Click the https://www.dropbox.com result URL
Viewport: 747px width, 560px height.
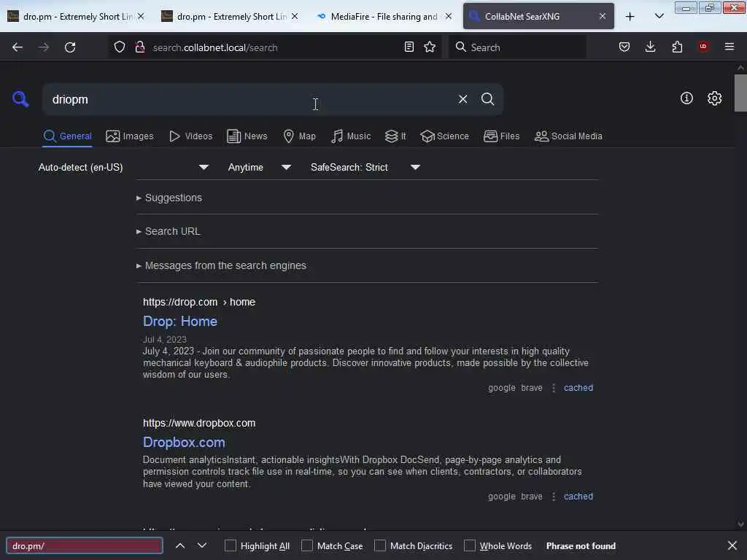pos(199,424)
